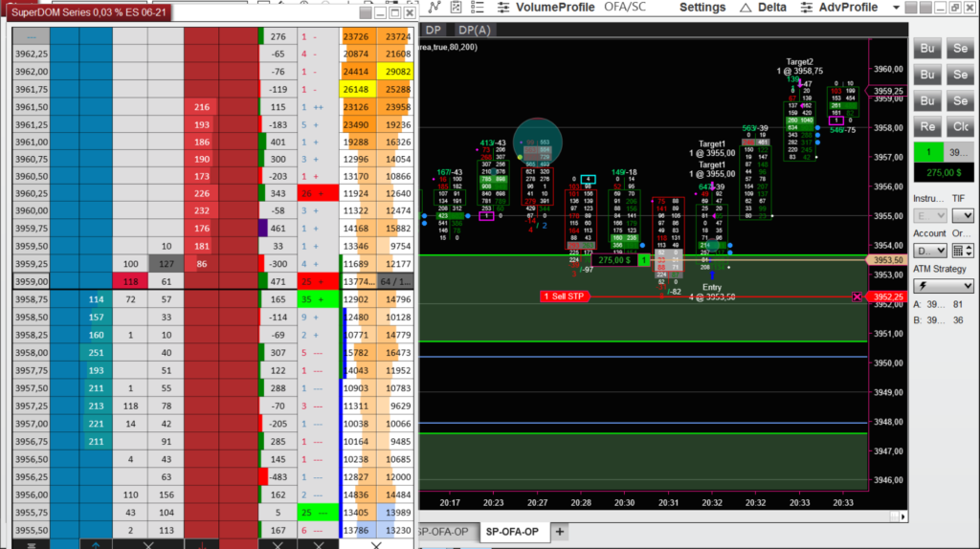Open the order quantity calculator icon
Screen dimensions: 980x549
pos(957,251)
